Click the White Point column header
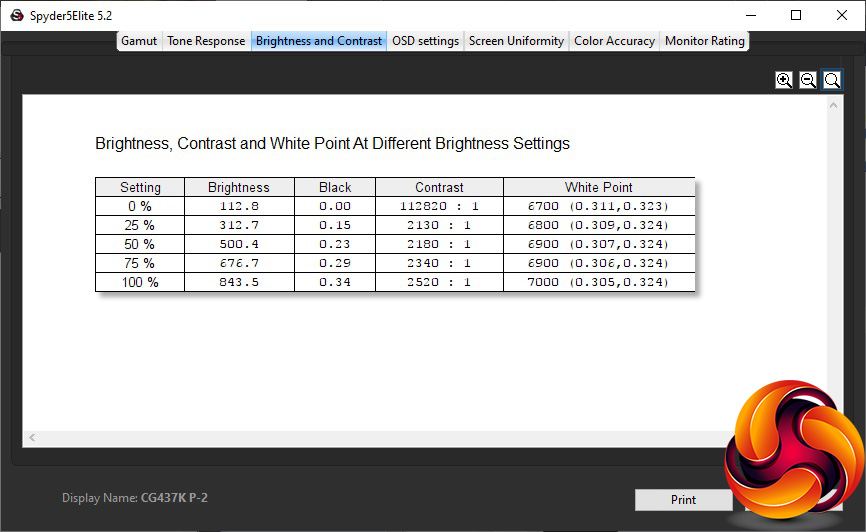 tap(598, 187)
